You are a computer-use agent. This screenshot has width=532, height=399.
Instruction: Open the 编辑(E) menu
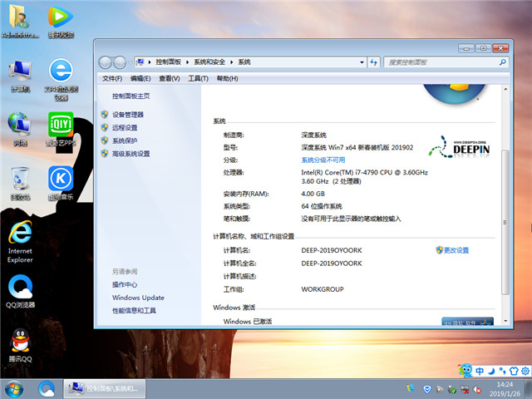coord(140,78)
